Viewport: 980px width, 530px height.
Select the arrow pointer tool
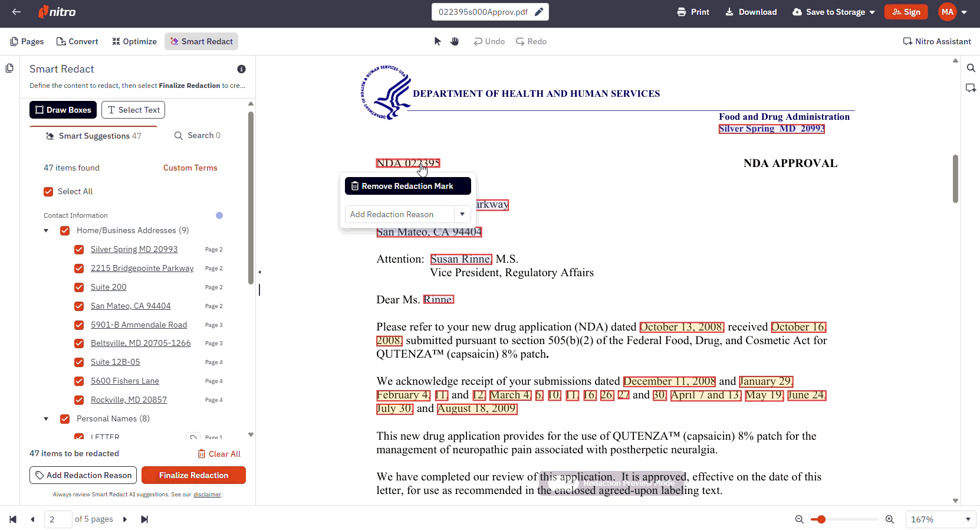coord(438,41)
